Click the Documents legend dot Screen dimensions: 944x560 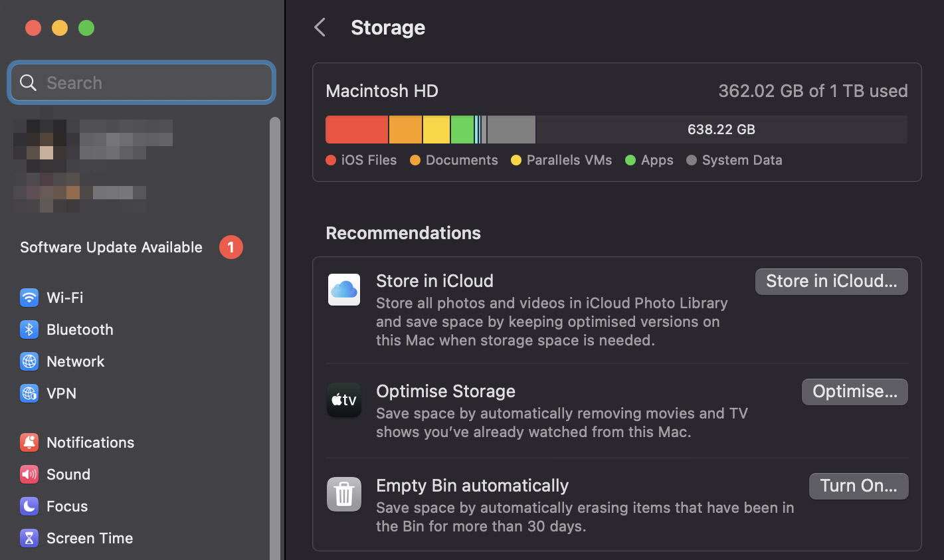[x=415, y=160]
